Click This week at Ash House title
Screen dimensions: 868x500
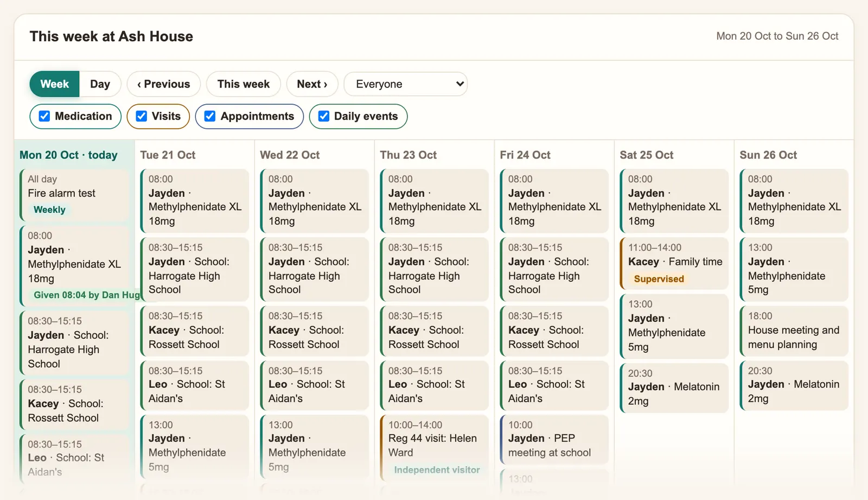pos(111,36)
